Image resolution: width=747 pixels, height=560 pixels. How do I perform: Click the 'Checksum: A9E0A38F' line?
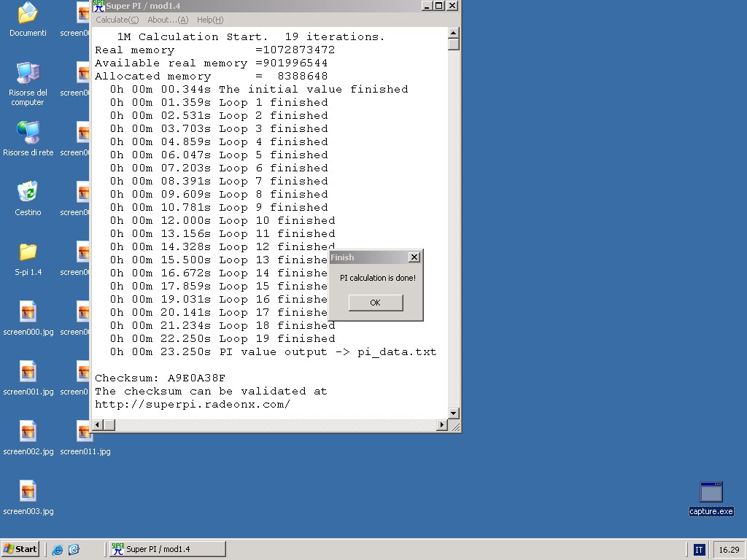pyautogui.click(x=160, y=378)
